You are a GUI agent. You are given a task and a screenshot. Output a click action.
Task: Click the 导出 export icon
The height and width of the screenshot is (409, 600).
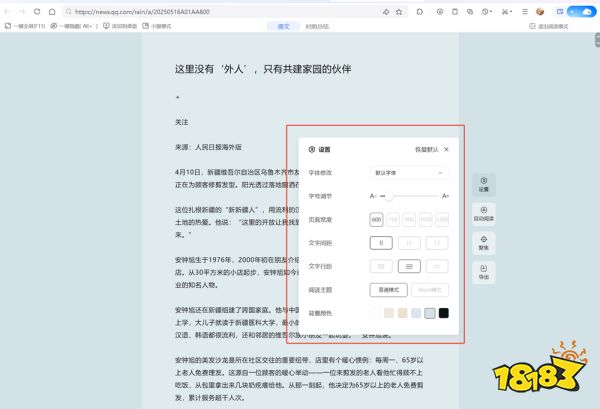(x=483, y=269)
